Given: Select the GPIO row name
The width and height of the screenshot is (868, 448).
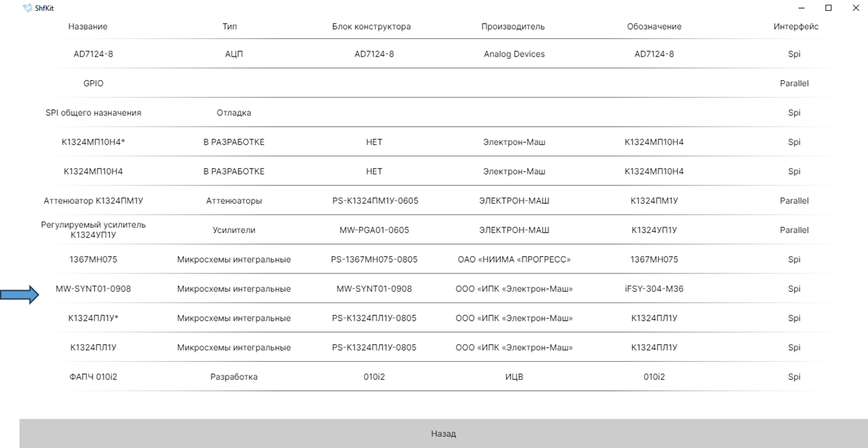Looking at the screenshot, I should pyautogui.click(x=93, y=84).
